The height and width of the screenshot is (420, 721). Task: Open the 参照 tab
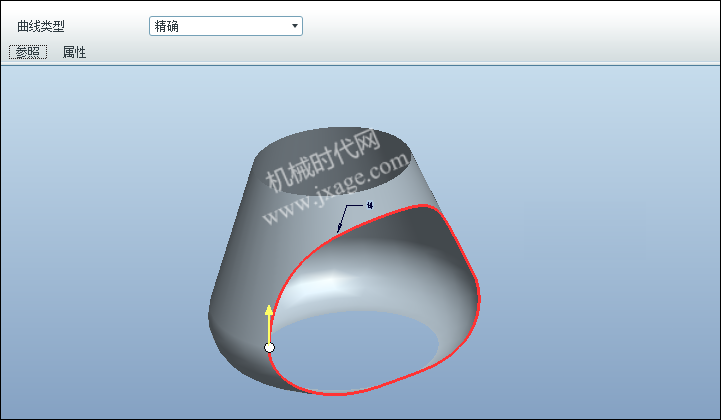click(x=28, y=52)
